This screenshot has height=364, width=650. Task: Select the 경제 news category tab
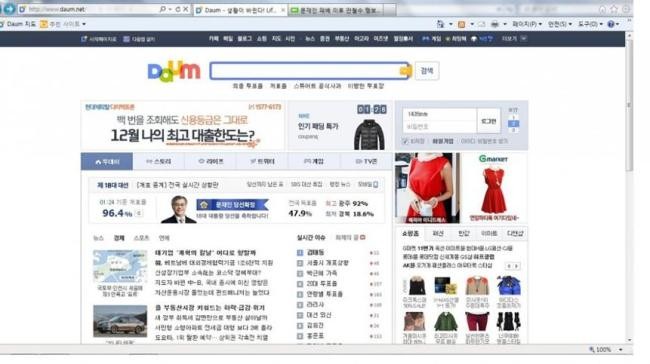coord(119,238)
